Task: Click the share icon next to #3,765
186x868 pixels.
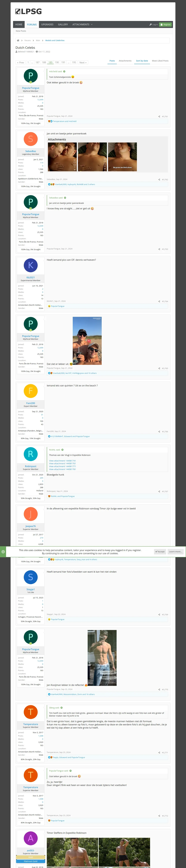Action: pyautogui.click(x=159, y=369)
